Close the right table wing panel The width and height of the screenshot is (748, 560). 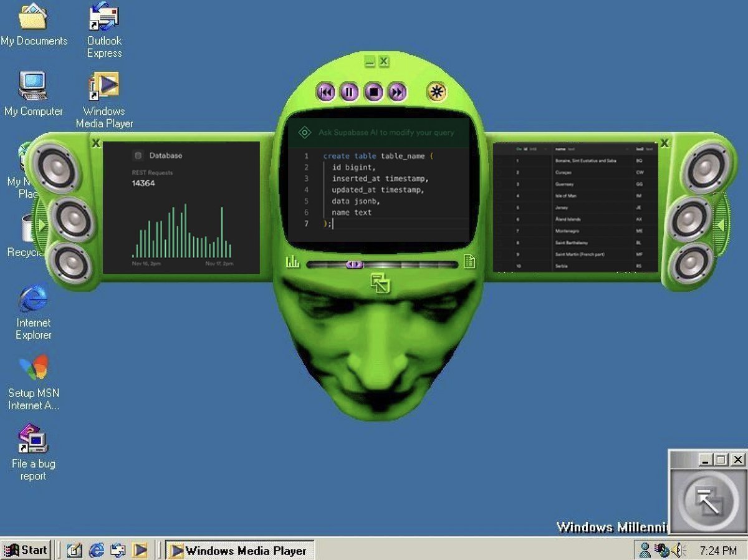664,143
